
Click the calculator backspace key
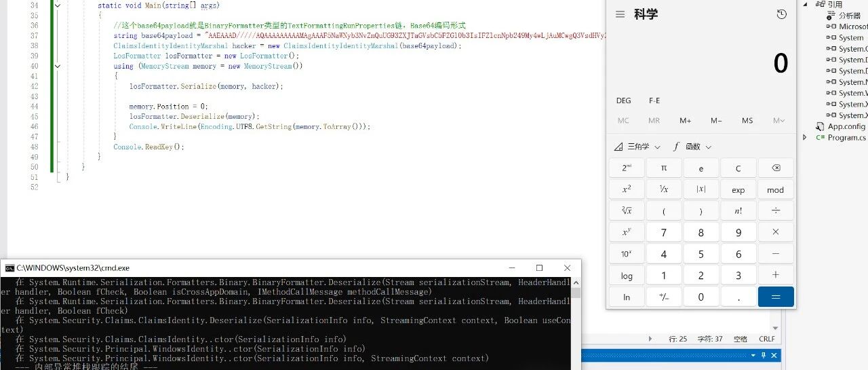776,168
